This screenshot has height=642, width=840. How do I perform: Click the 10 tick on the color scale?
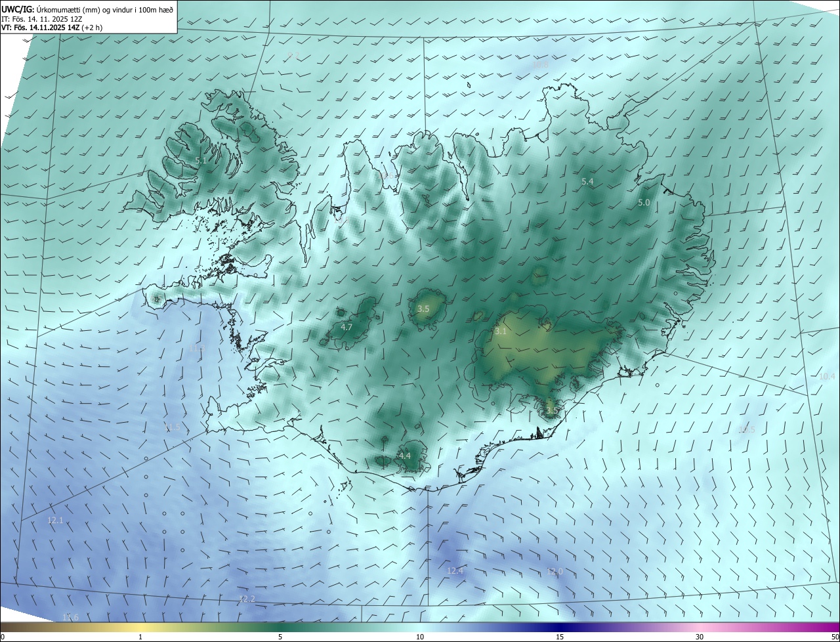coord(420,637)
